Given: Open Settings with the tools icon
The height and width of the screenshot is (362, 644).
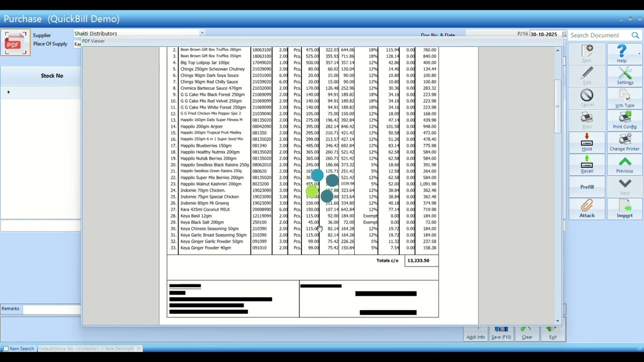Looking at the screenshot, I should coord(625,75).
